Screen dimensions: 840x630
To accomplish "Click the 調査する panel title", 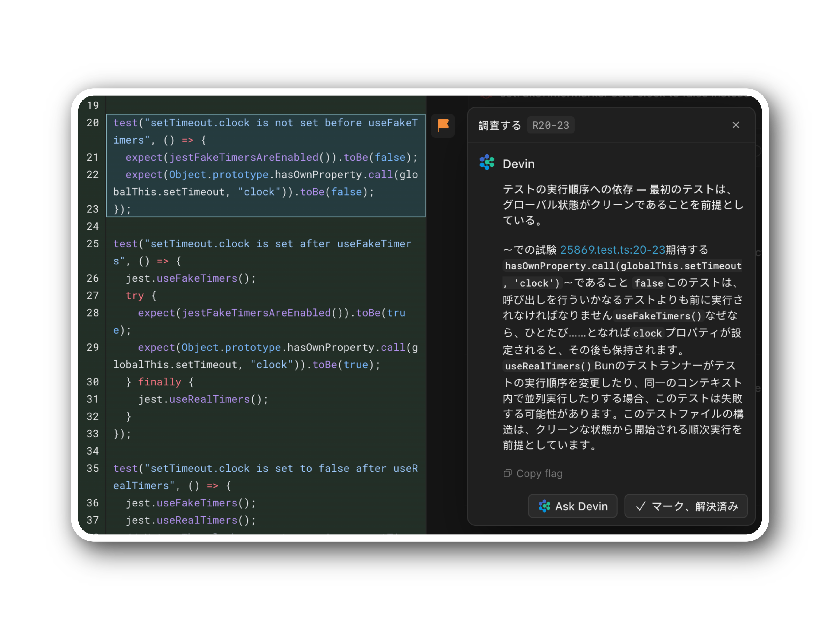I will point(500,125).
